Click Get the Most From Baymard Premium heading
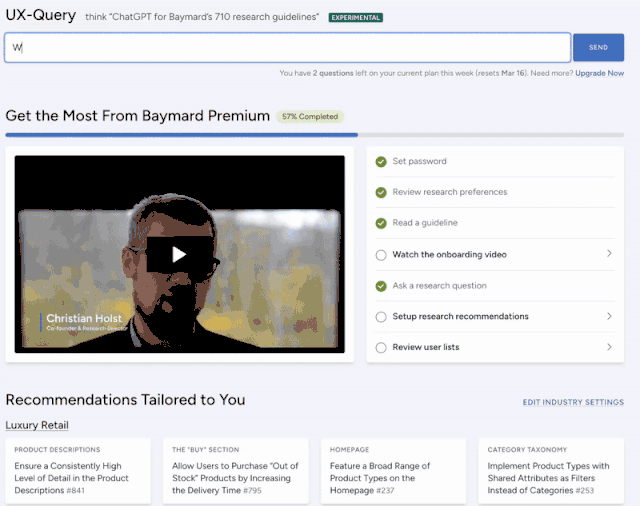 138,116
